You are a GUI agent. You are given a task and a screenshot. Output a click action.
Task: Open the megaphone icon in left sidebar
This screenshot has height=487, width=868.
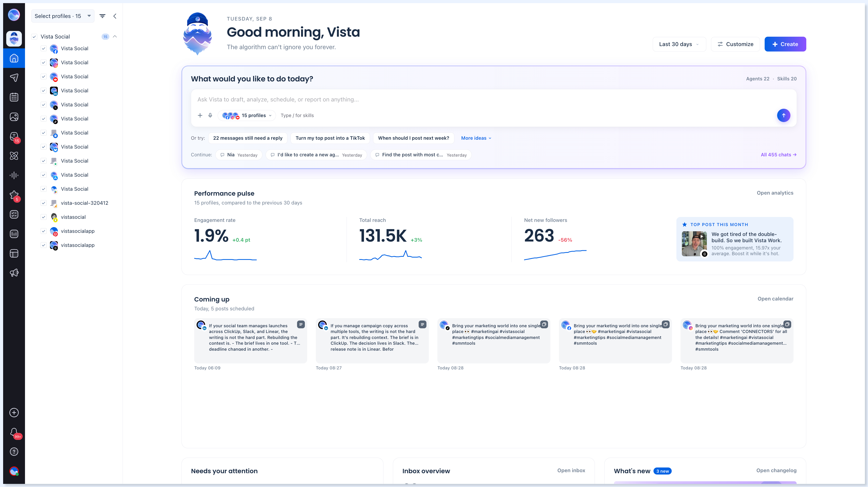14,273
